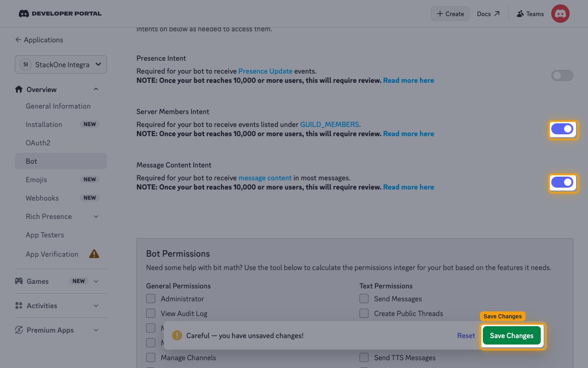Go back to Applications

tap(39, 40)
